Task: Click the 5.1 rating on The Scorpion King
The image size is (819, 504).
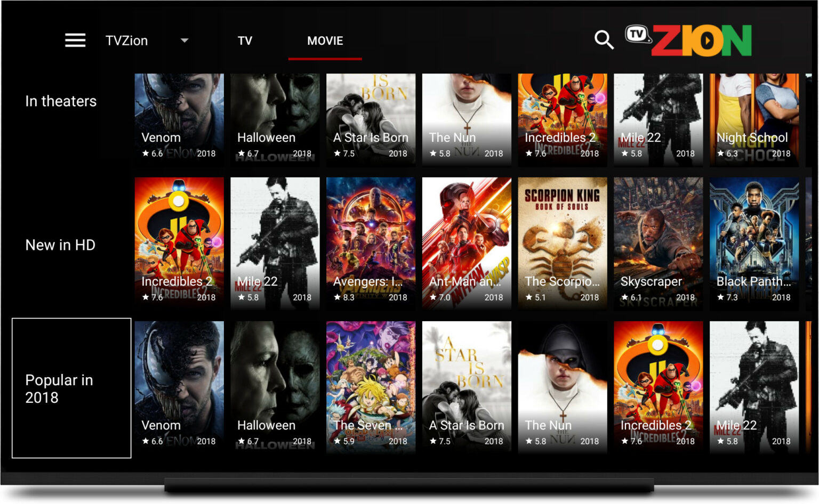Action: coord(536,297)
